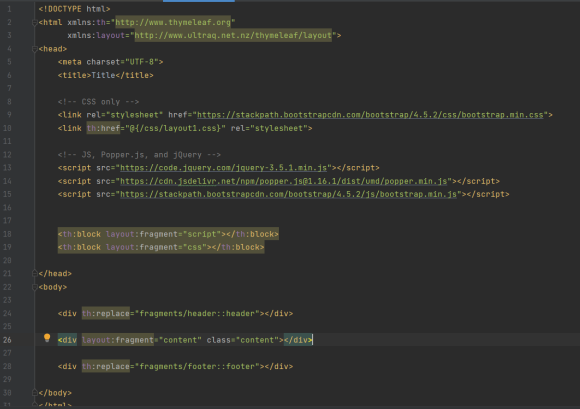Viewport: 580px width, 409px height.
Task: Click the <title>Title</title> element
Action: pos(105,75)
